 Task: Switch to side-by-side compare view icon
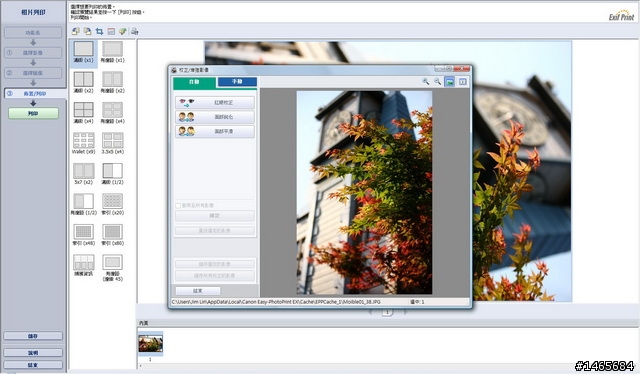click(x=462, y=81)
